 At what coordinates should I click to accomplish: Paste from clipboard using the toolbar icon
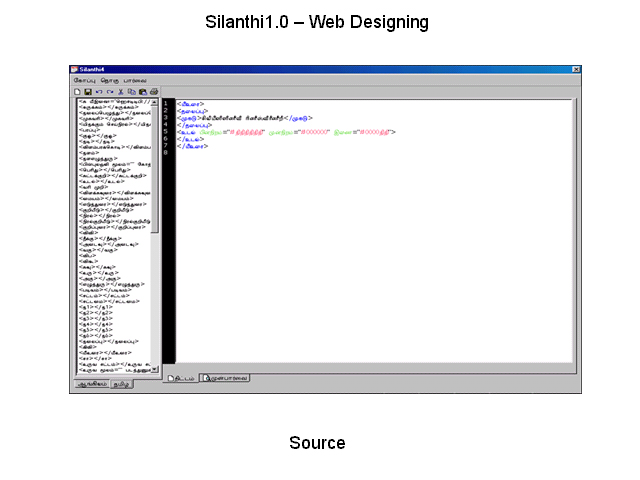coord(142,92)
